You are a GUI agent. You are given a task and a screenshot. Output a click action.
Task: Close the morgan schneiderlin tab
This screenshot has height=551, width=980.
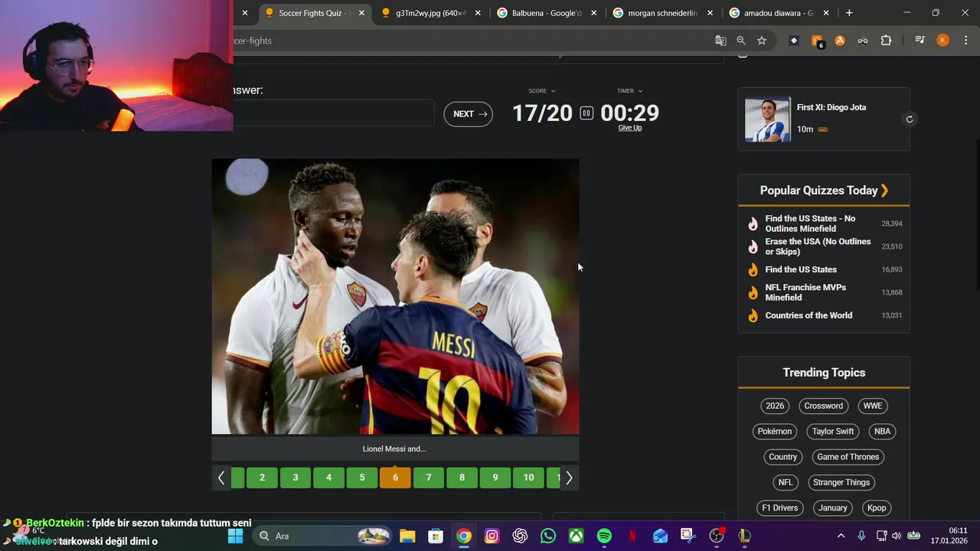click(710, 13)
